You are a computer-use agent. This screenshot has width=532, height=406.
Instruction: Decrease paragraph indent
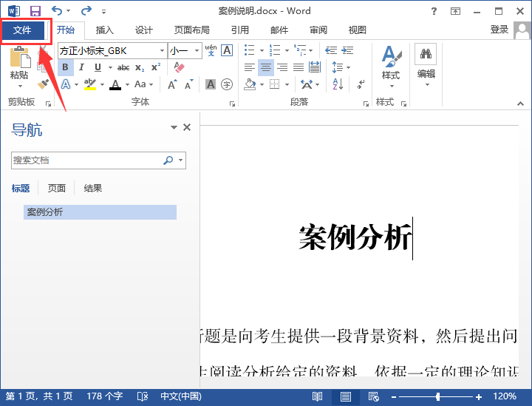tap(331, 50)
